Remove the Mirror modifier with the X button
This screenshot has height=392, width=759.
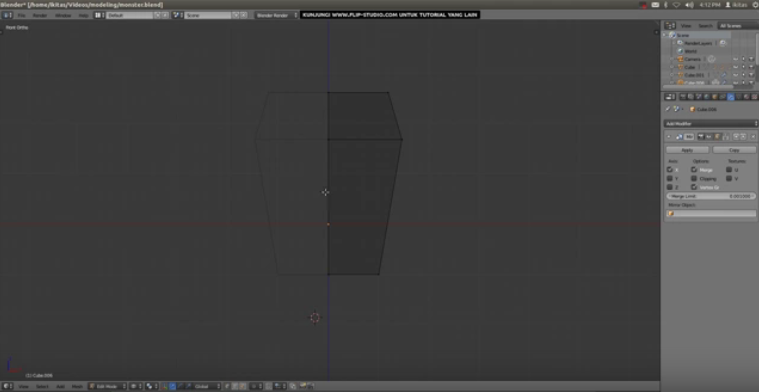[753, 136]
